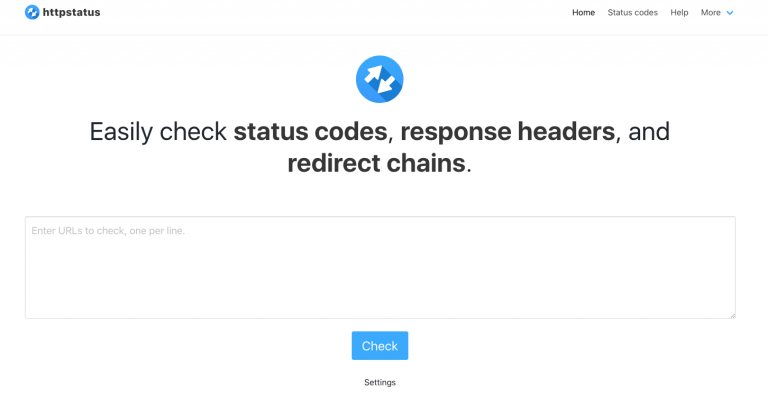Viewport: 768px width, 408px height.
Task: Click the large blue arrows logo
Action: 380,79
